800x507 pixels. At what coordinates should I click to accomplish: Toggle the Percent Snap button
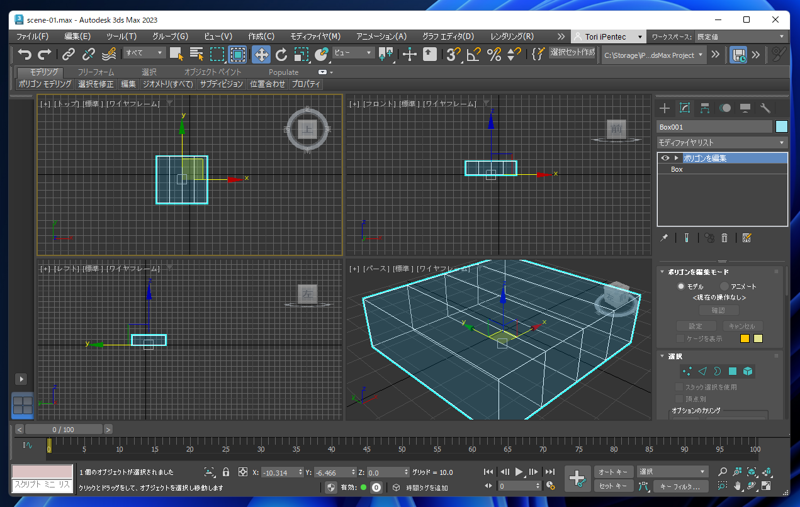coord(494,54)
